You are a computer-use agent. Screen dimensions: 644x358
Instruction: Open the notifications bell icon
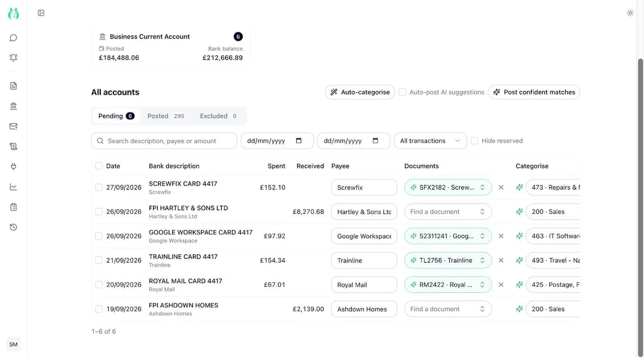[x=13, y=58]
